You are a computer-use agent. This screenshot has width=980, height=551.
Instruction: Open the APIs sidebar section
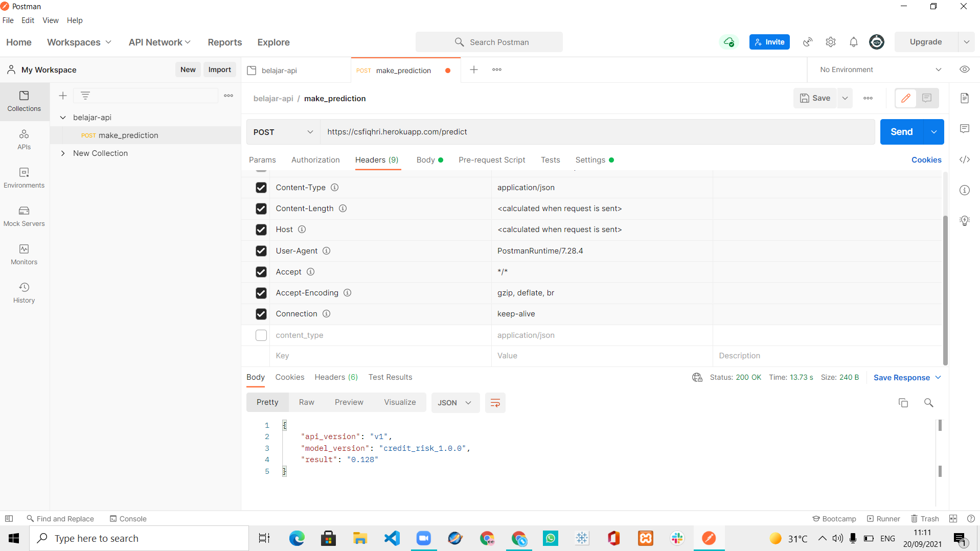click(x=24, y=140)
